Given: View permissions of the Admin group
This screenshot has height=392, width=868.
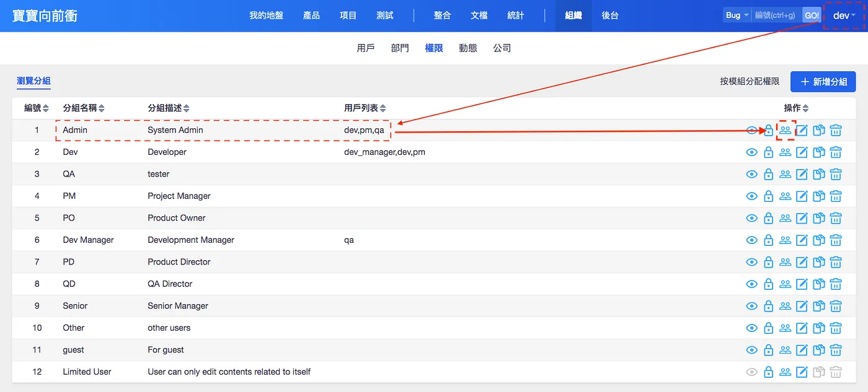Looking at the screenshot, I should tap(751, 130).
